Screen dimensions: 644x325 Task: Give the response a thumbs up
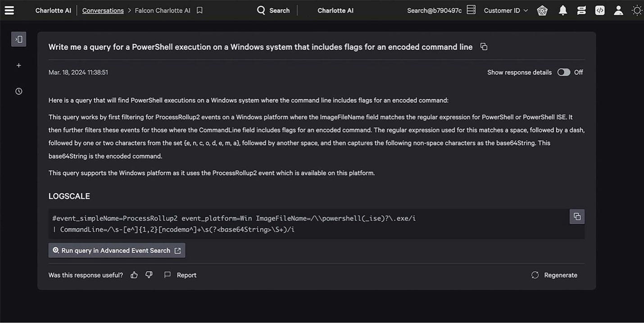[134, 275]
